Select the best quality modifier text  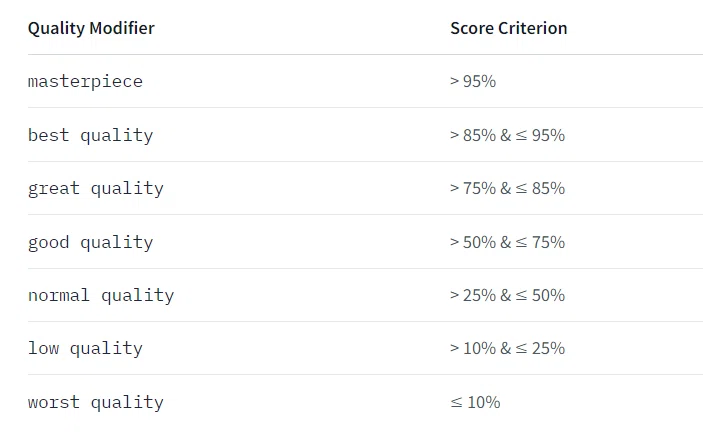point(91,135)
